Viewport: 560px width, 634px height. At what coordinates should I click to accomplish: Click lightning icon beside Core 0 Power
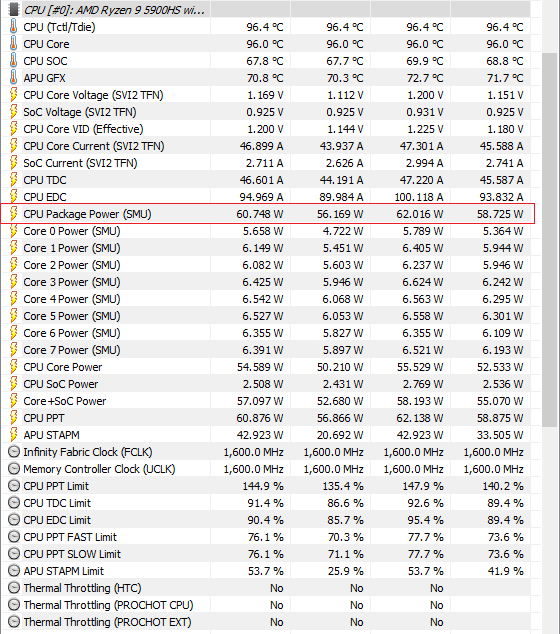[13, 231]
